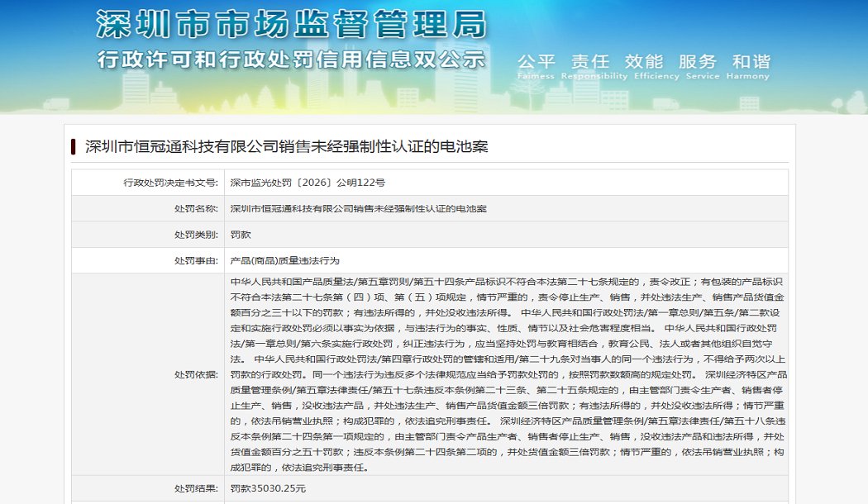
Task: Click the 公平 Fairness slogan text
Action: [536, 66]
